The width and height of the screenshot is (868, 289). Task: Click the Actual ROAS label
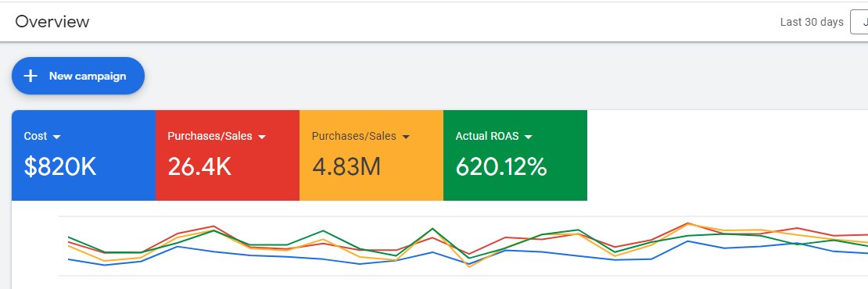(x=487, y=136)
